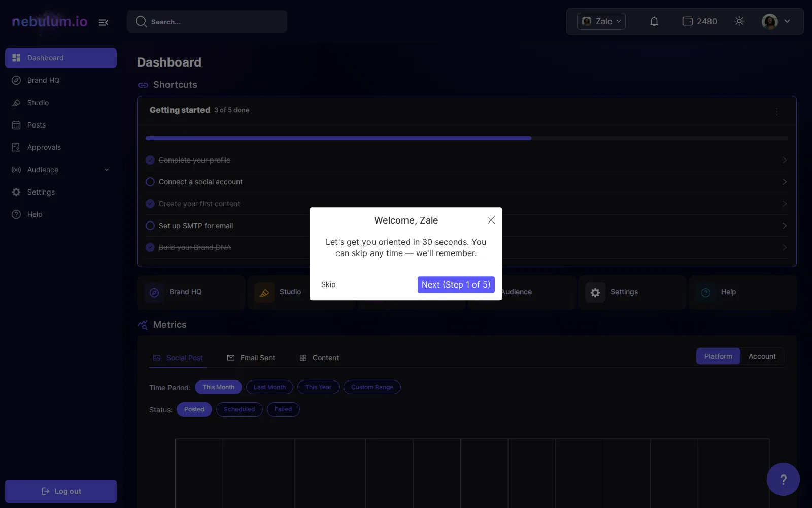Viewport: 812px width, 508px height.
Task: Click the Log out button
Action: [x=61, y=491]
